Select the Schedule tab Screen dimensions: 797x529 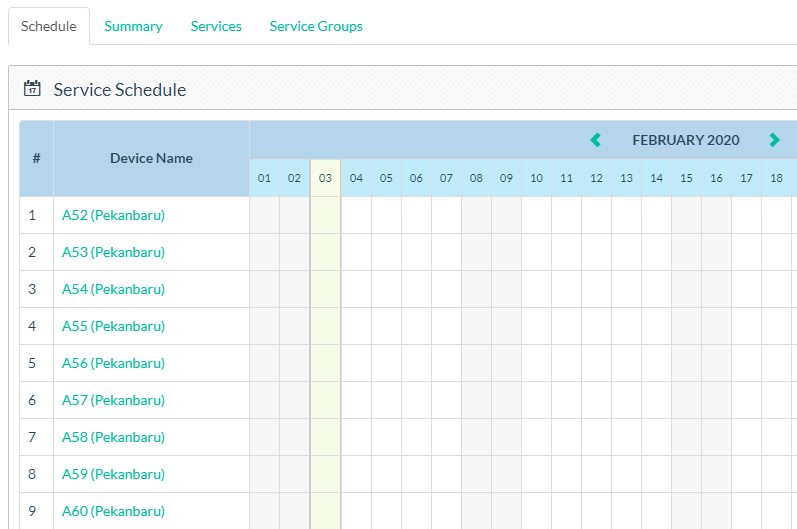(49, 26)
